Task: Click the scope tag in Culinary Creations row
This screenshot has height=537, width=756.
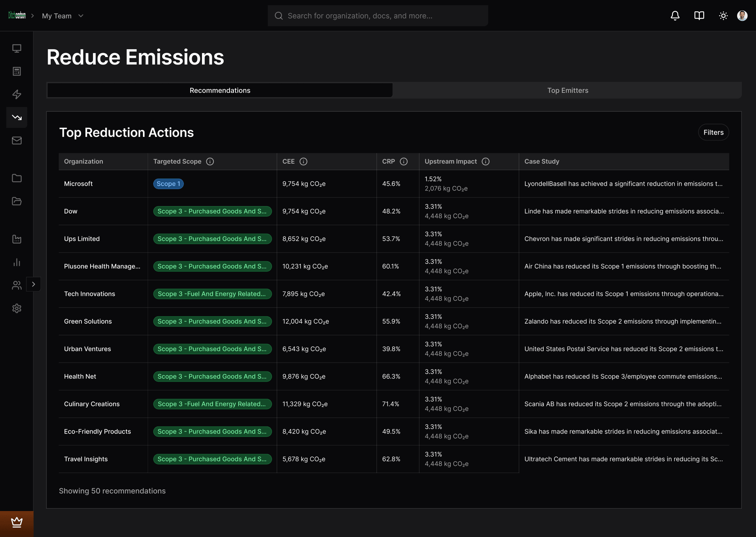Action: point(212,404)
